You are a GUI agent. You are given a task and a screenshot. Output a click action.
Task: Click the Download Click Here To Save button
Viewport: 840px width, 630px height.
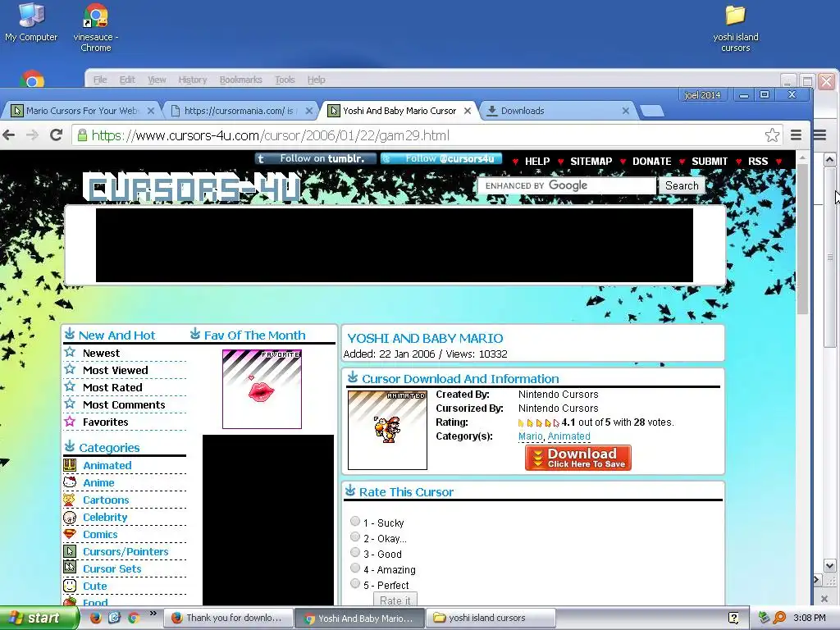[578, 458]
